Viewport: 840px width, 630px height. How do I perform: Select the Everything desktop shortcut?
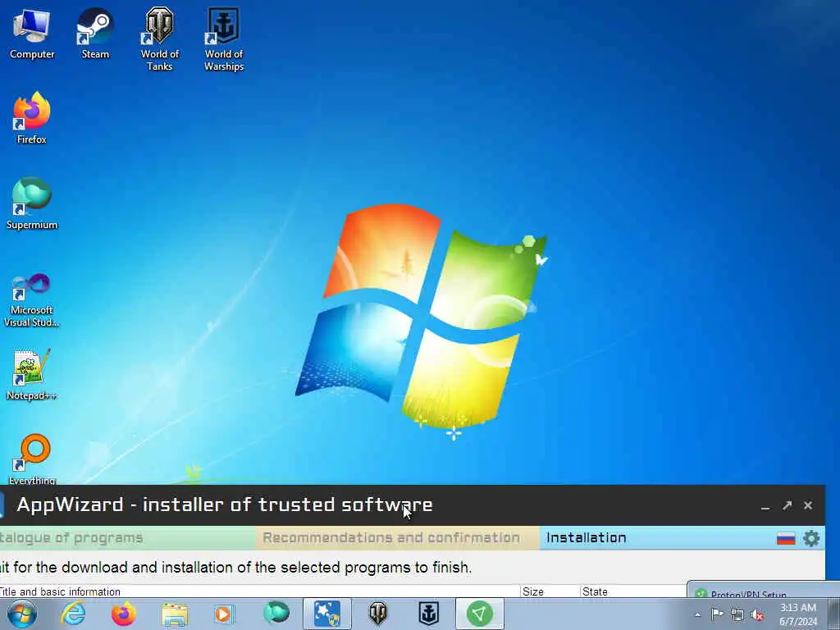click(x=32, y=459)
